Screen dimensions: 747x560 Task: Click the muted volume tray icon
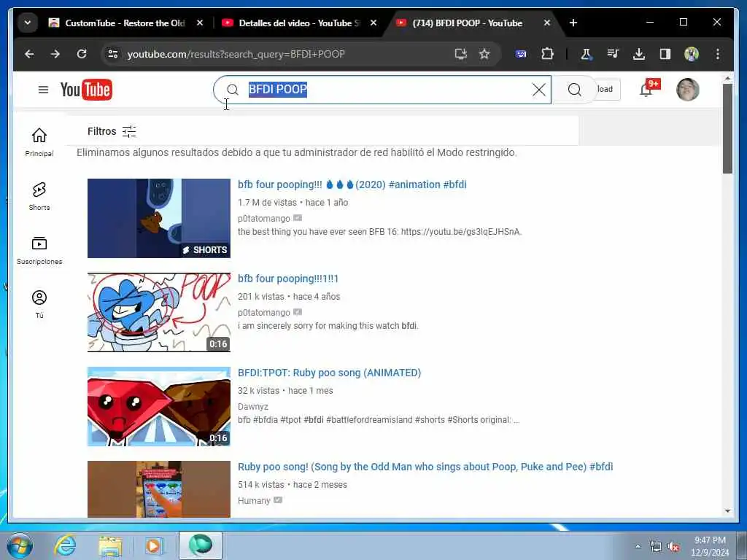click(x=673, y=547)
